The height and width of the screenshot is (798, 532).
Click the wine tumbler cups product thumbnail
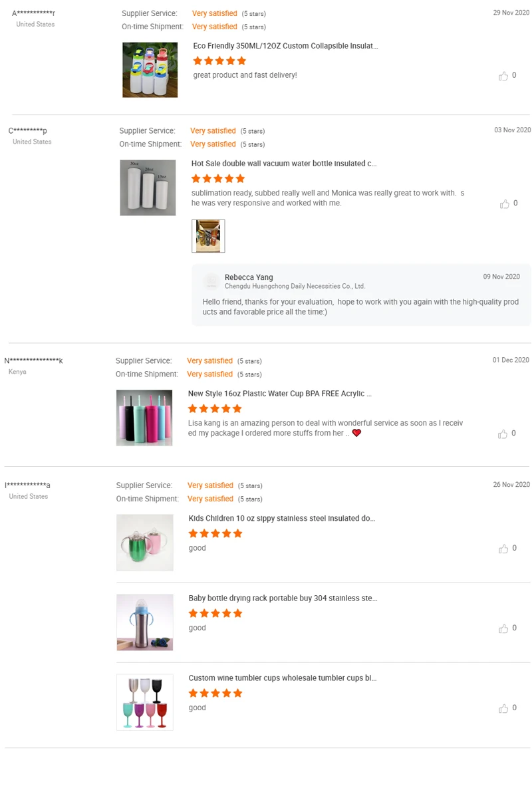(x=145, y=702)
